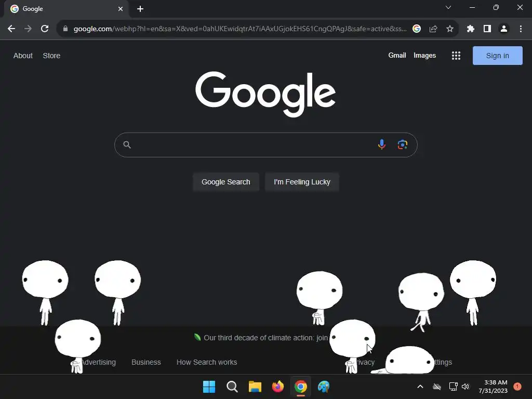The width and height of the screenshot is (532, 399).
Task: Click the Google logo
Action: 265,94
